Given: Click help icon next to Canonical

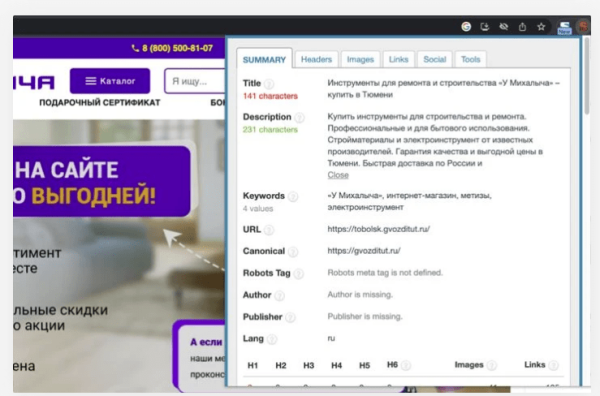Looking at the screenshot, I should pyautogui.click(x=293, y=252).
